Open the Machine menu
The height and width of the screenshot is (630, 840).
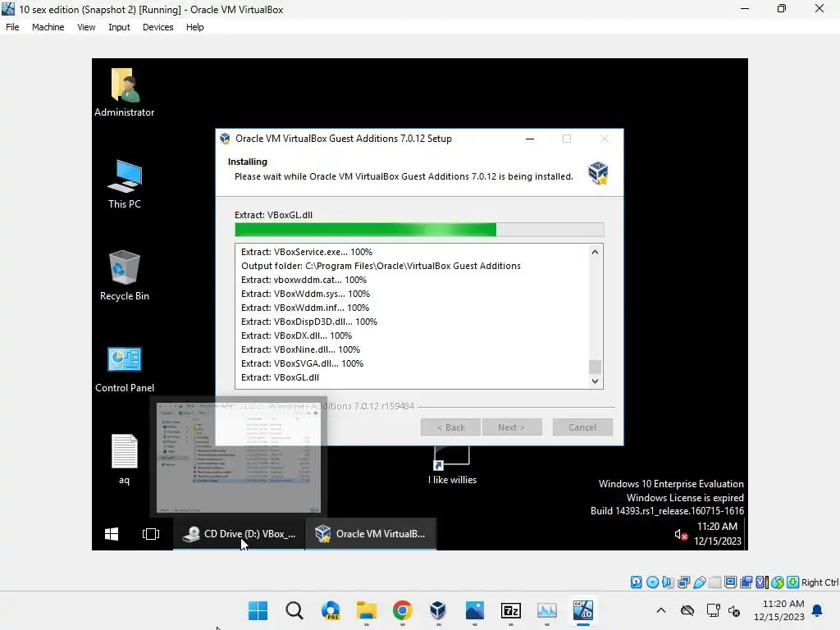coord(48,27)
